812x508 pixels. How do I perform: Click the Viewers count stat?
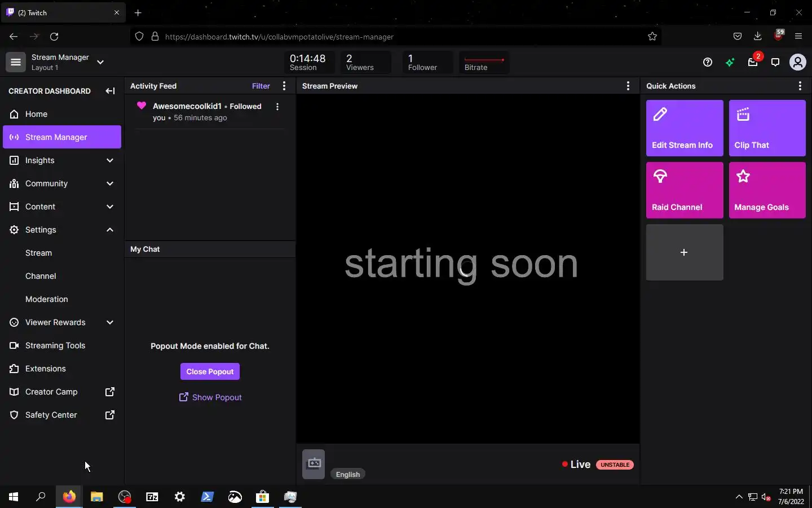point(366,62)
